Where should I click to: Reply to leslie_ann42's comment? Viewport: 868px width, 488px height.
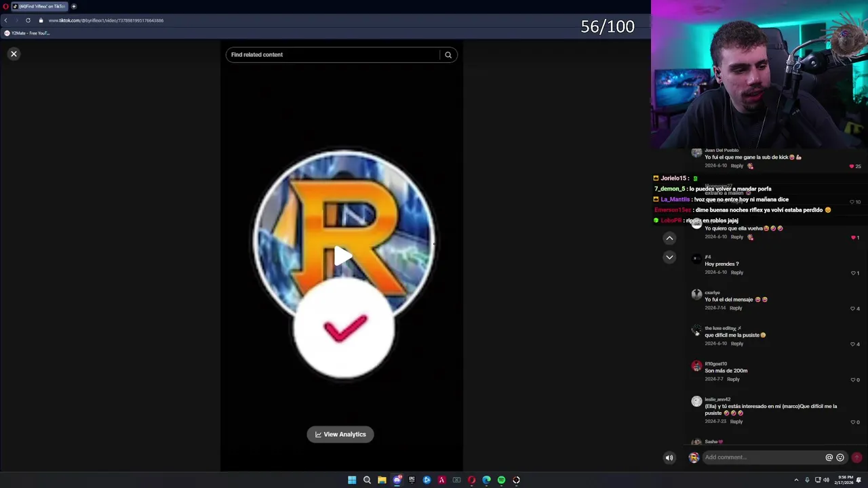point(736,422)
